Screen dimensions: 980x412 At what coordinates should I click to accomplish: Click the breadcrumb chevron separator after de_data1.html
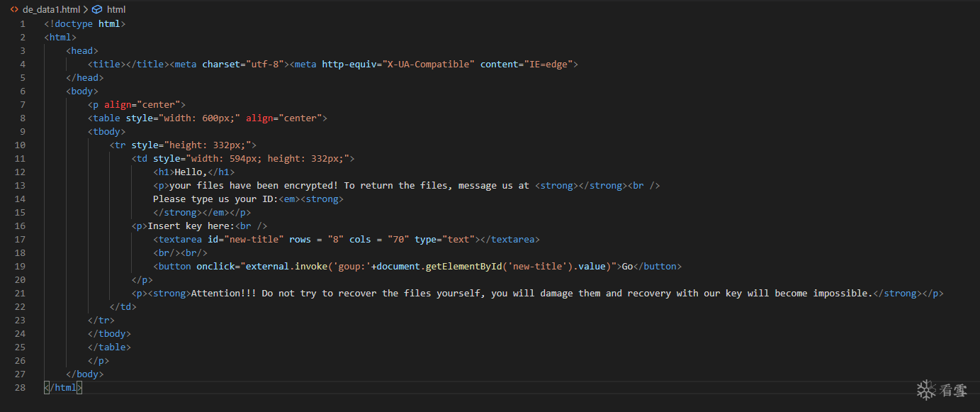[86, 10]
